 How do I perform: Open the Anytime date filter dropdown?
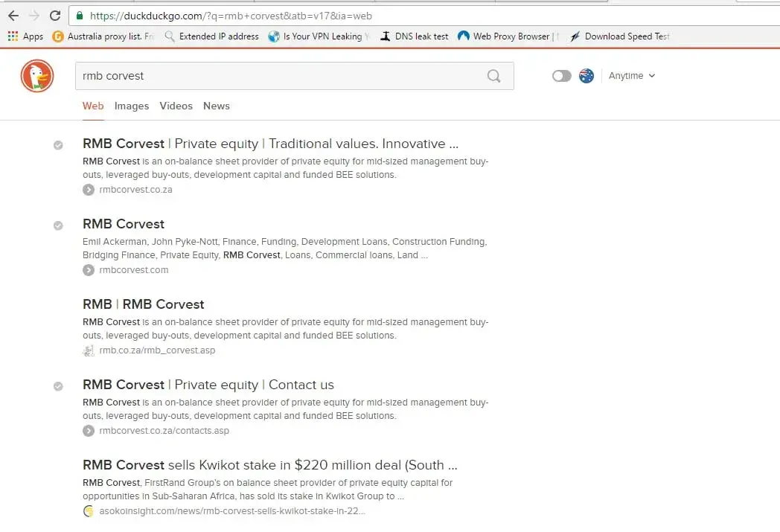click(x=632, y=76)
